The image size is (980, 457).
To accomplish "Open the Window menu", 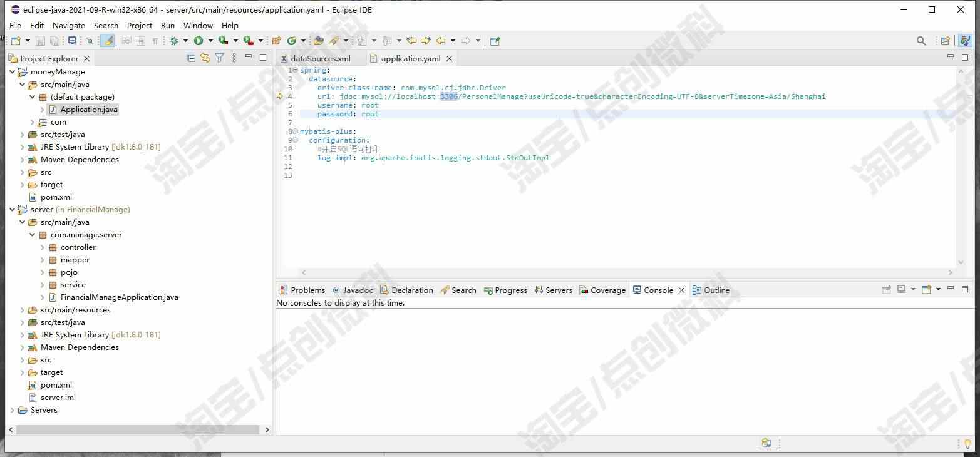I will point(198,25).
